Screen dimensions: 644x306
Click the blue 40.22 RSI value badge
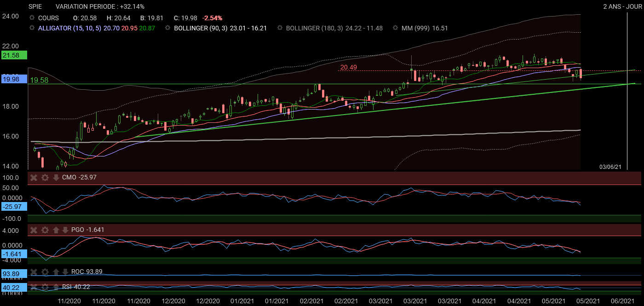[14, 288]
